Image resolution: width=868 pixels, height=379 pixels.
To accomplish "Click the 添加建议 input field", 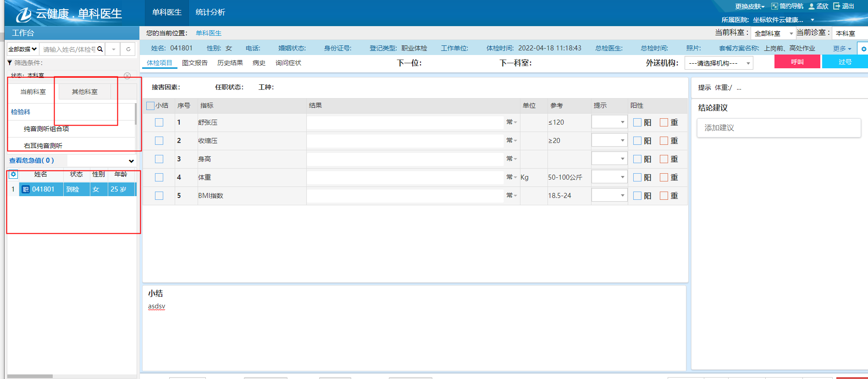I will coord(779,128).
